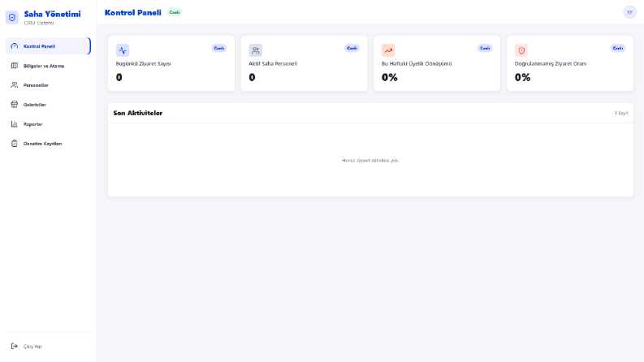
Task: Go to Bölgeler ve Atama page
Action: point(48,66)
